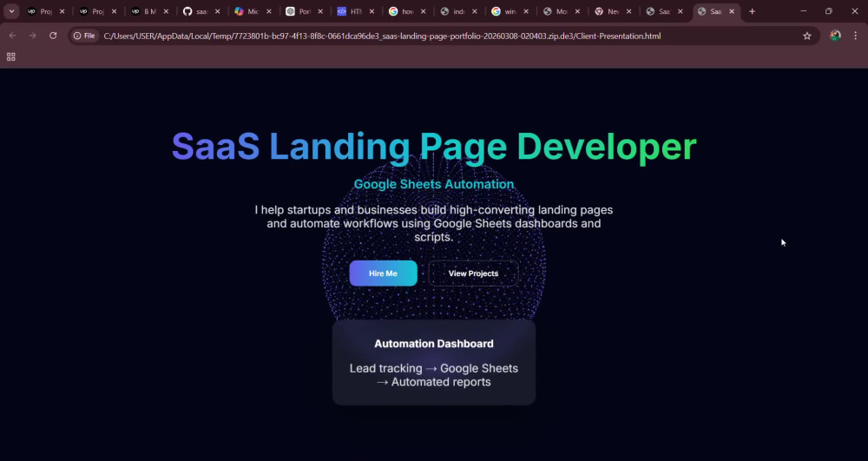Switch to the ind tab
The width and height of the screenshot is (868, 461).
458,11
